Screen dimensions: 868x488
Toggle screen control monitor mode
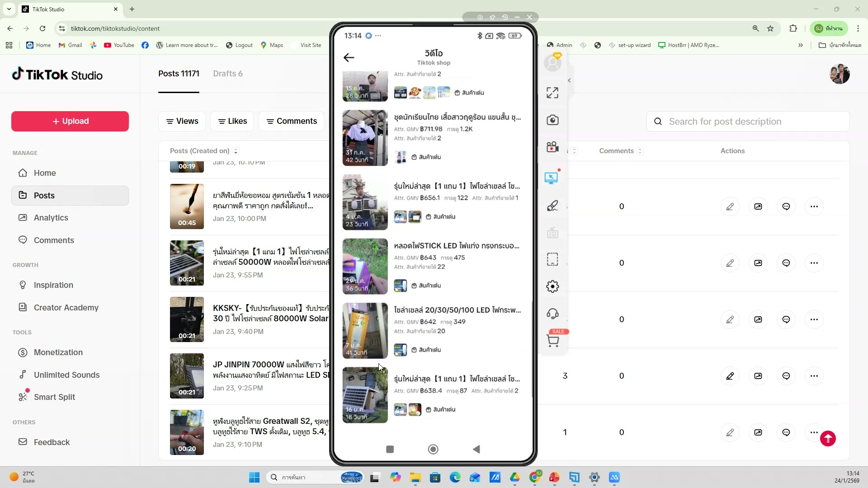[552, 177]
